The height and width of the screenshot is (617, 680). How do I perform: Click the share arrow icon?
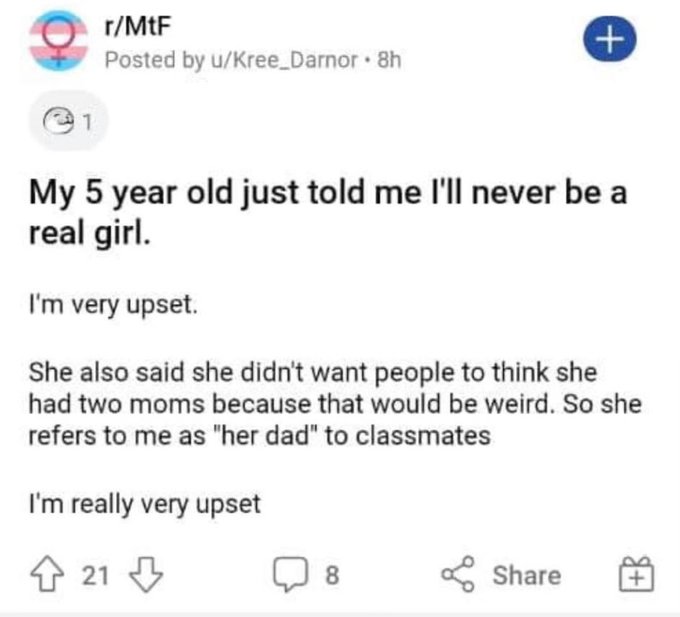coord(458,575)
